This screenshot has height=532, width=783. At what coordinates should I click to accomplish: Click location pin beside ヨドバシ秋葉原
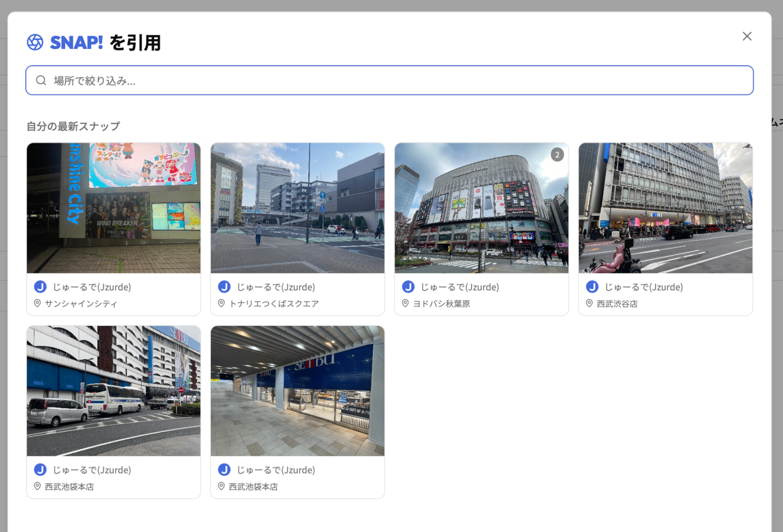tap(405, 303)
